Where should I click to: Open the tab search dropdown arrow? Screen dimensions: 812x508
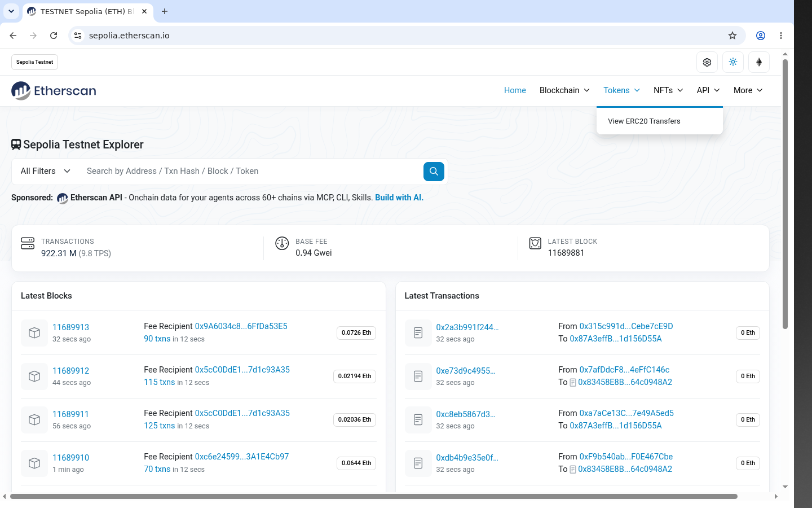[11, 11]
